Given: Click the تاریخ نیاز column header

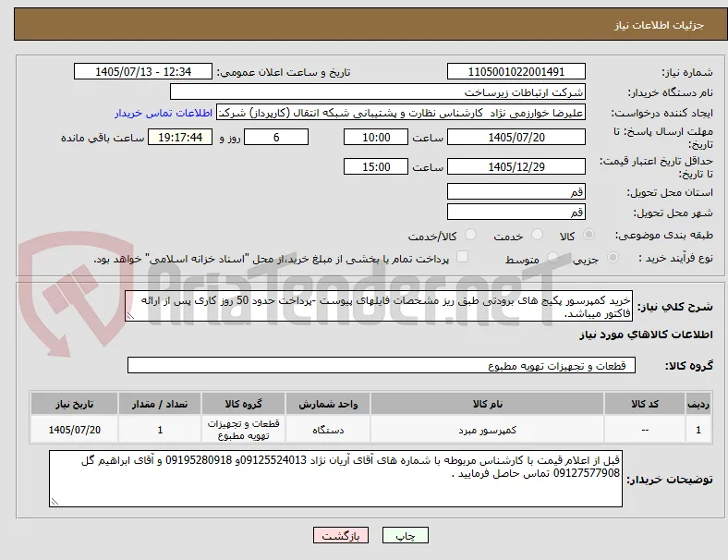Looking at the screenshot, I should coord(74,404).
